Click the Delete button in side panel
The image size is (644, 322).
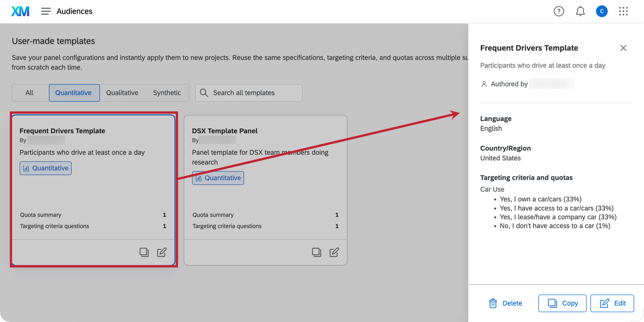pos(506,303)
